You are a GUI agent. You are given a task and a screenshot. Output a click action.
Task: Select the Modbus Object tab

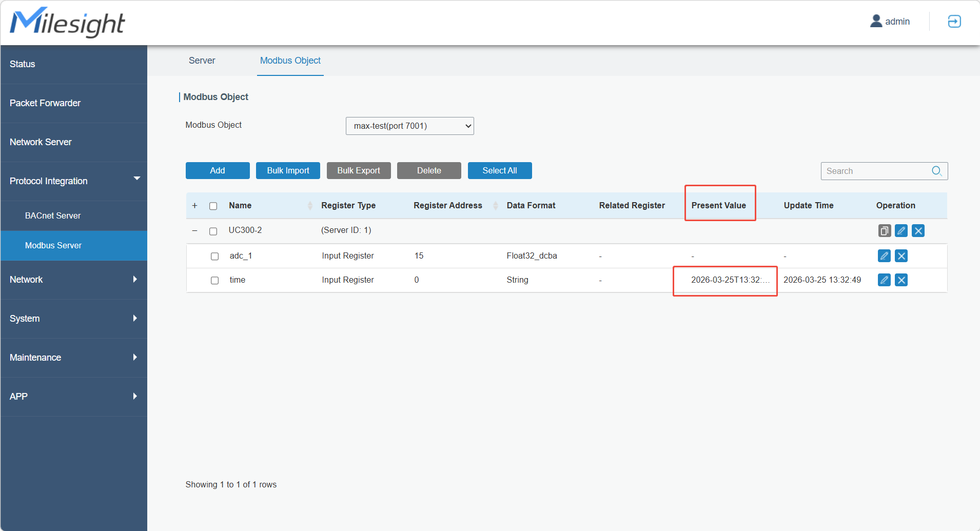coord(290,61)
